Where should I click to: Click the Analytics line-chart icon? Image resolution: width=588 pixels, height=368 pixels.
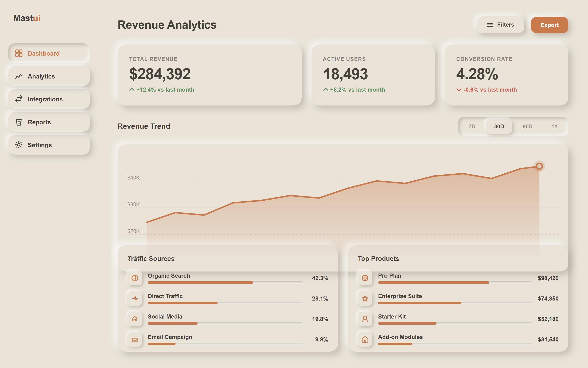tap(19, 76)
